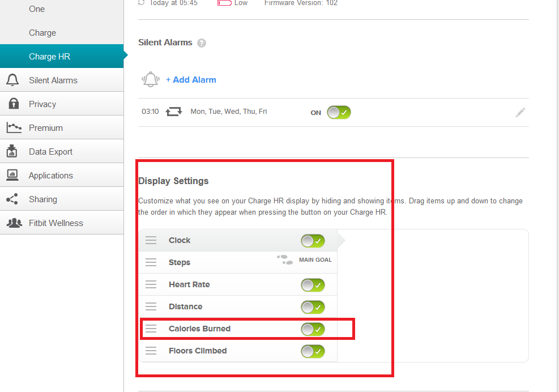
Task: Grab the drag handle for Distance
Action: click(x=151, y=306)
